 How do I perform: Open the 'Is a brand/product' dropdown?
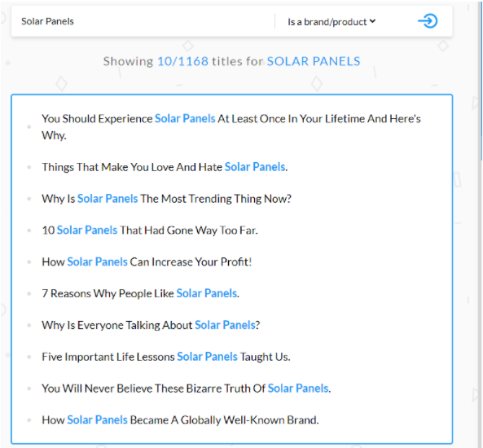332,22
